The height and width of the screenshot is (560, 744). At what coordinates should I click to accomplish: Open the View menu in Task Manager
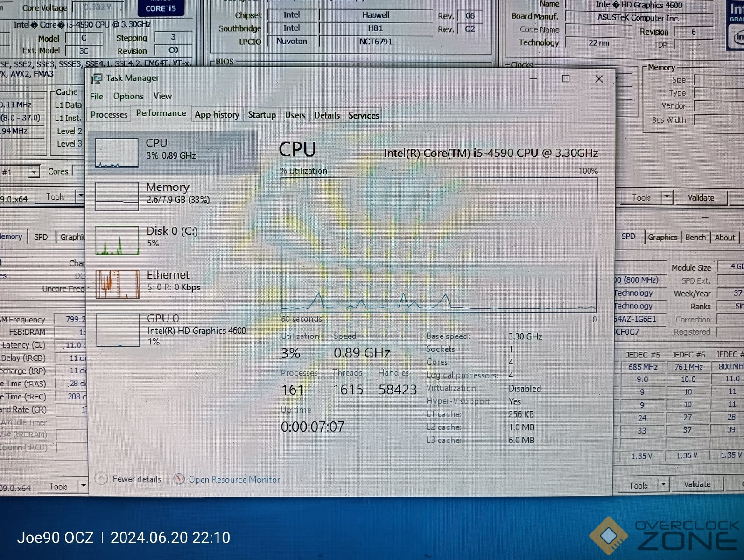(x=162, y=96)
